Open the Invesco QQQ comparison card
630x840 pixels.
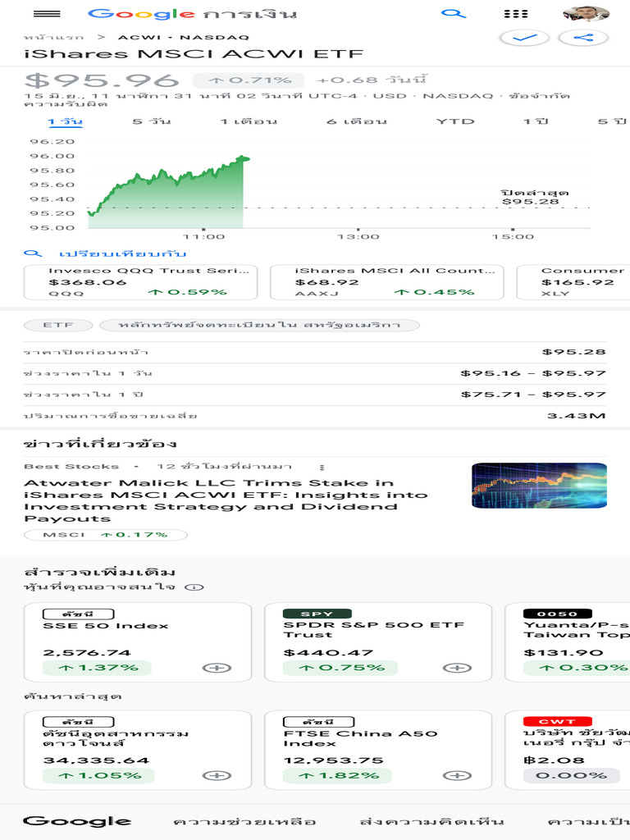click(140, 282)
